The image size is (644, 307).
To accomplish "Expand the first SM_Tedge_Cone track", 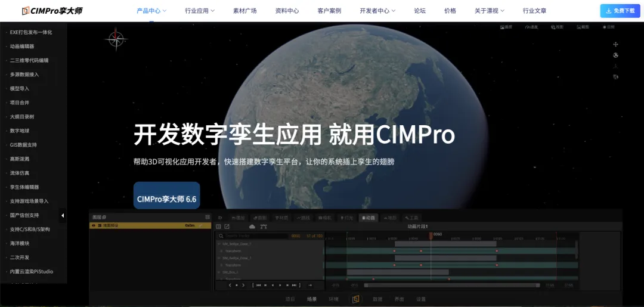I will coord(219,244).
